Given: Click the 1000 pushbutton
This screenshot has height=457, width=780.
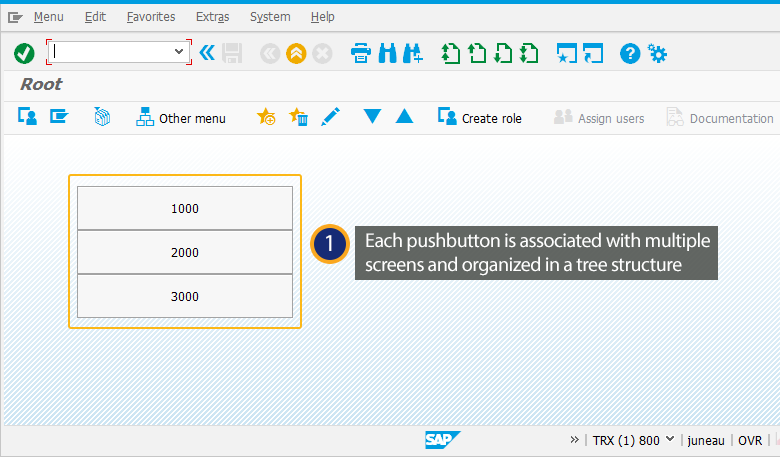Looking at the screenshot, I should pos(185,208).
